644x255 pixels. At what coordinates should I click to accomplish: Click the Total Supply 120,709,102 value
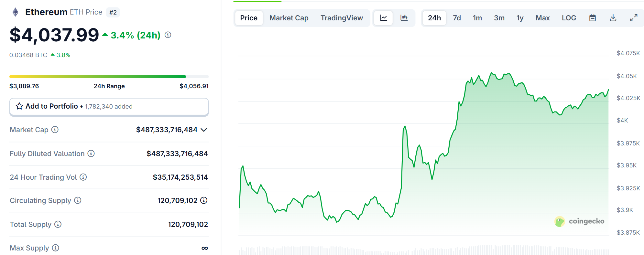[x=188, y=224]
